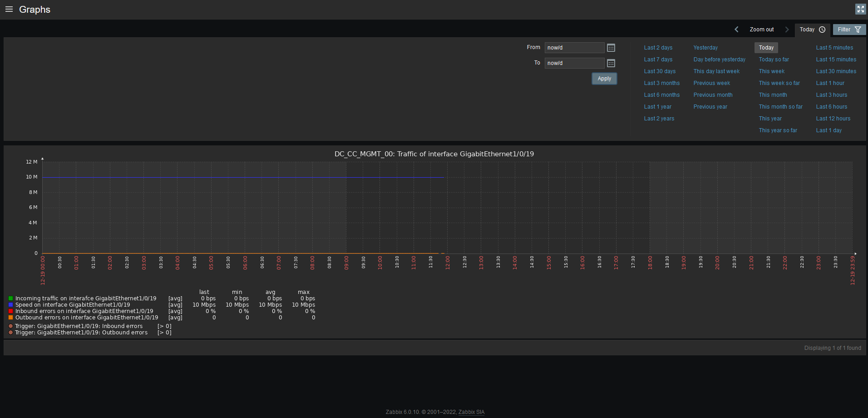
Task: Select the Last 7 days range
Action: (658, 60)
